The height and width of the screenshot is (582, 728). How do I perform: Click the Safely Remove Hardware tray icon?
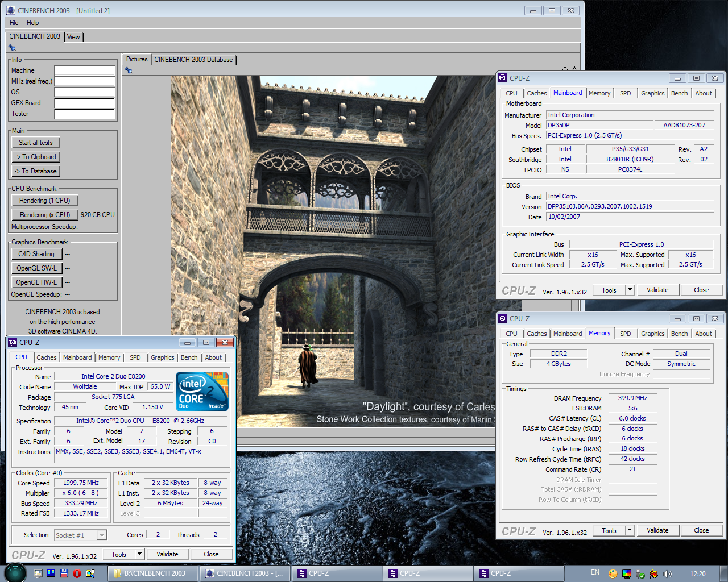click(x=640, y=573)
